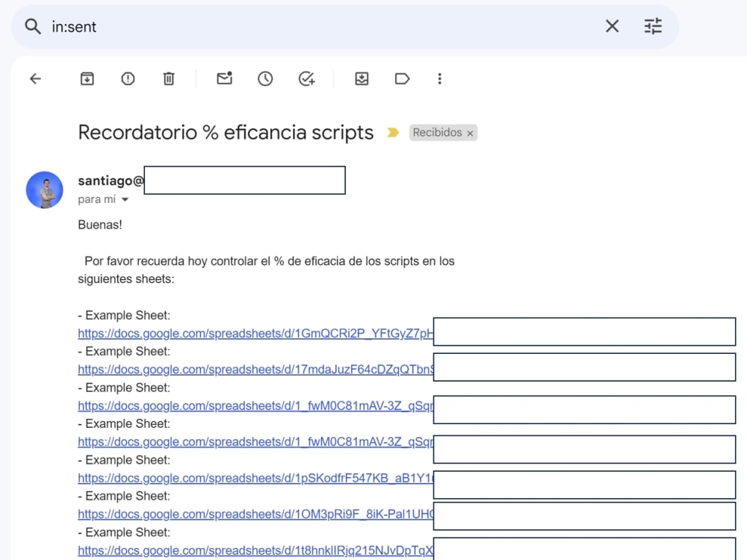Image resolution: width=747 pixels, height=560 pixels.
Task: Open the spreadsheet link starting 1pSKodfrF547KB
Action: click(x=255, y=478)
